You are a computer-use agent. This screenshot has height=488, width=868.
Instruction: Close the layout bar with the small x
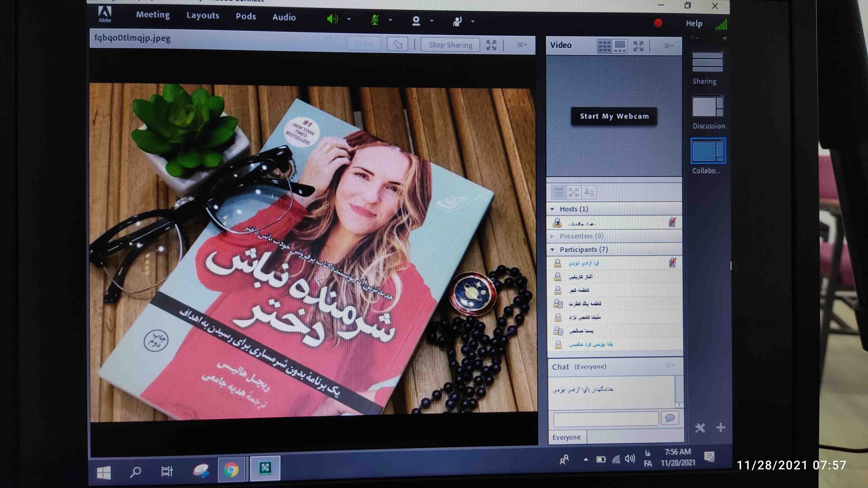(x=724, y=39)
